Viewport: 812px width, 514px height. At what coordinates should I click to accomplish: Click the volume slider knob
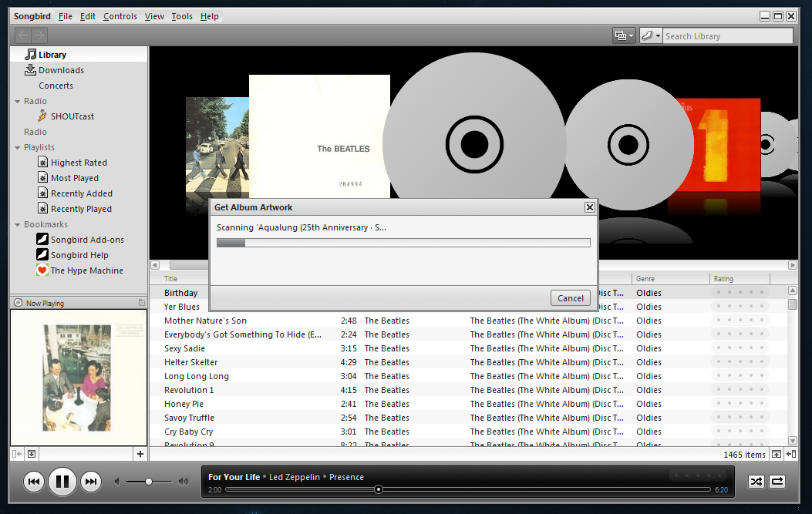tap(148, 482)
